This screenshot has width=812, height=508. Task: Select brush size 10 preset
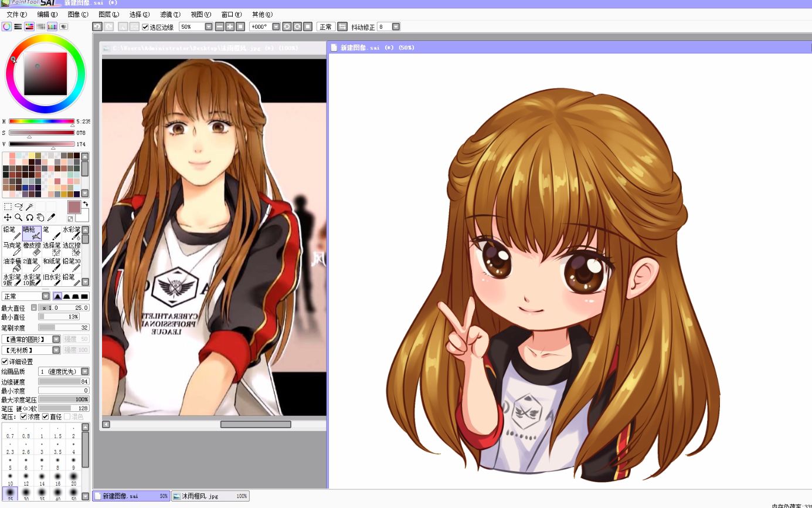pyautogui.click(x=10, y=479)
